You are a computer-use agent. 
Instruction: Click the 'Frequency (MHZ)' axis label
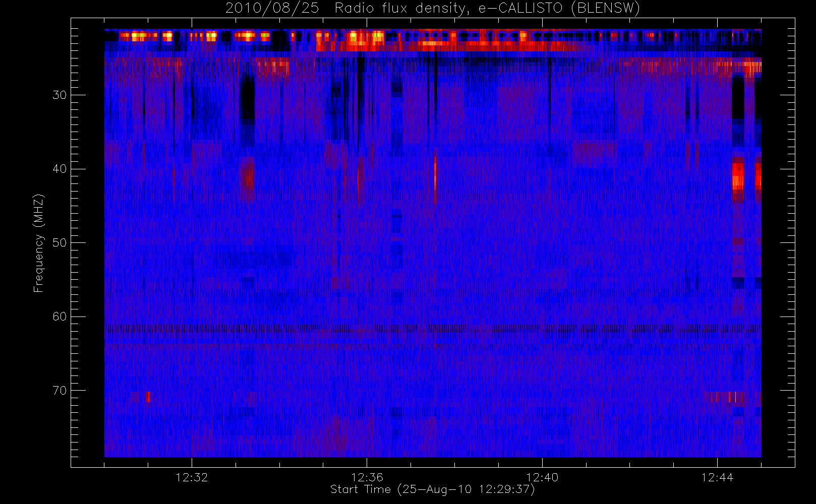click(39, 243)
